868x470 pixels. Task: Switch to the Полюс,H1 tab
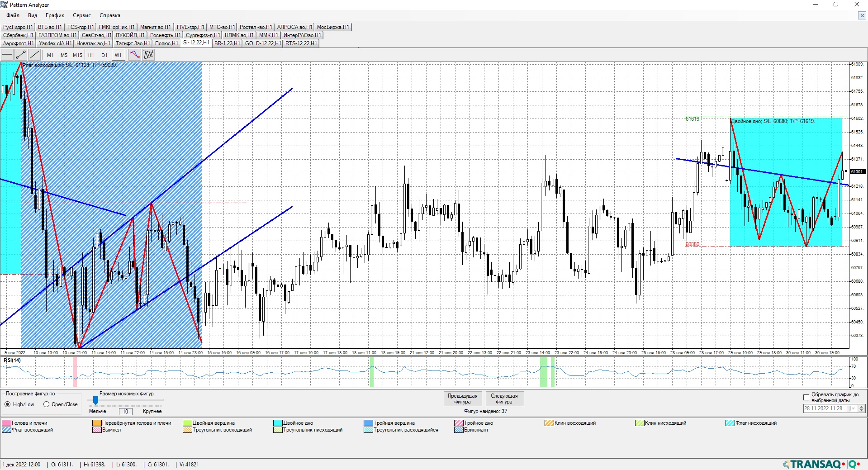[166, 43]
